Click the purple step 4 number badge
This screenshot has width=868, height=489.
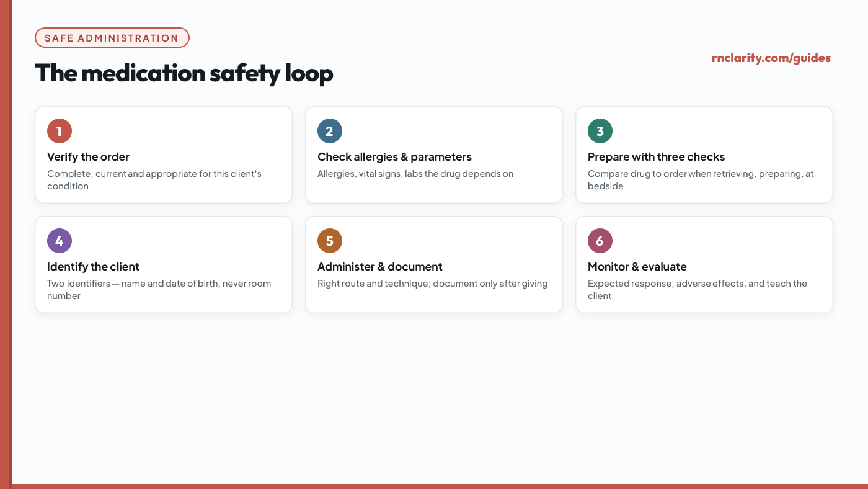point(60,241)
